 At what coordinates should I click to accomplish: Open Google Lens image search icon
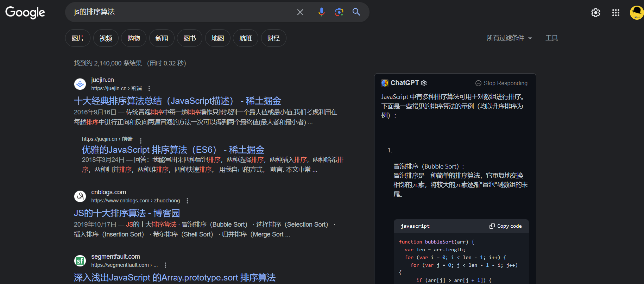(x=339, y=12)
